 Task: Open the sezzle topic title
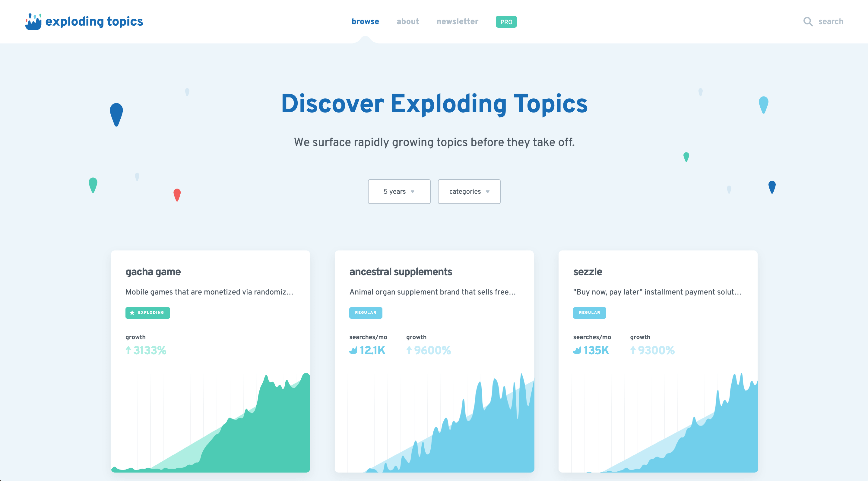[587, 272]
